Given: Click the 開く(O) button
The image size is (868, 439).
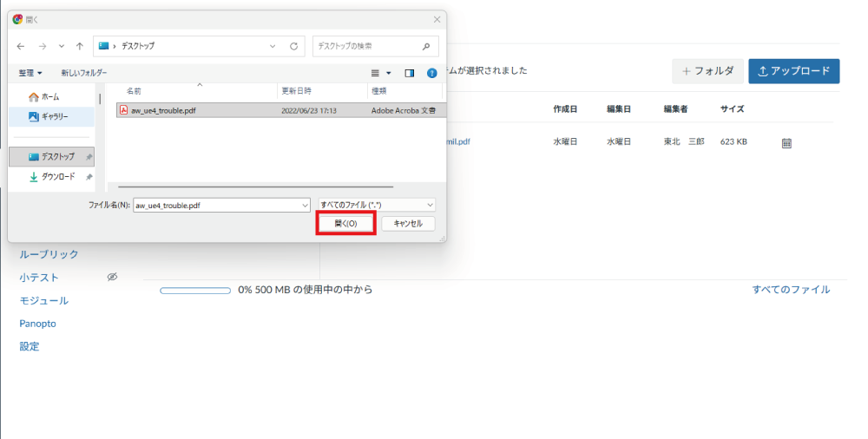Looking at the screenshot, I should (x=345, y=224).
